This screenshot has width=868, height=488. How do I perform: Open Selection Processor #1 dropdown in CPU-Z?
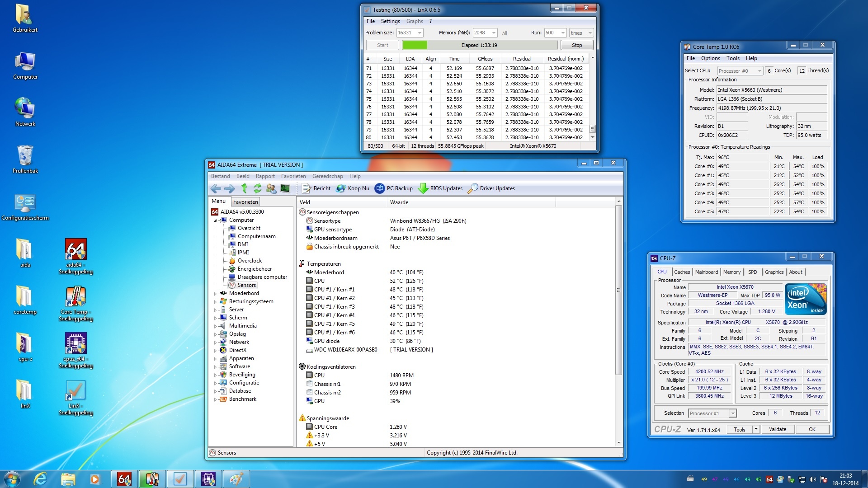(733, 413)
